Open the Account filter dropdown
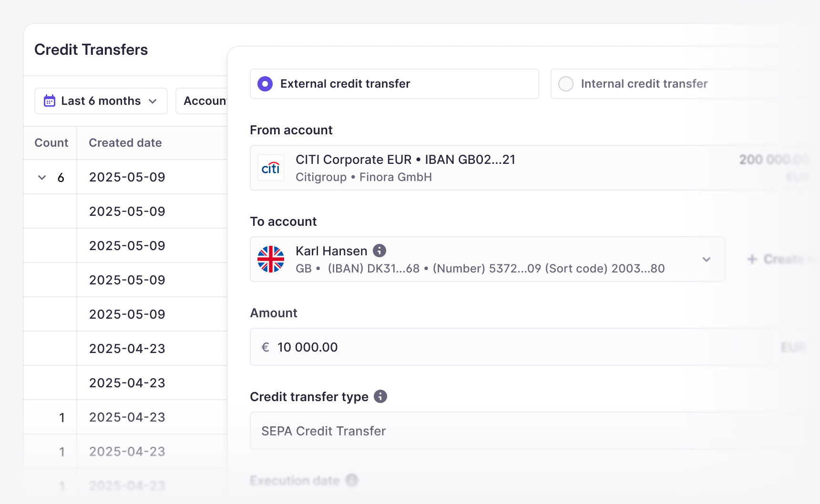The height and width of the screenshot is (504, 820). coord(202,101)
